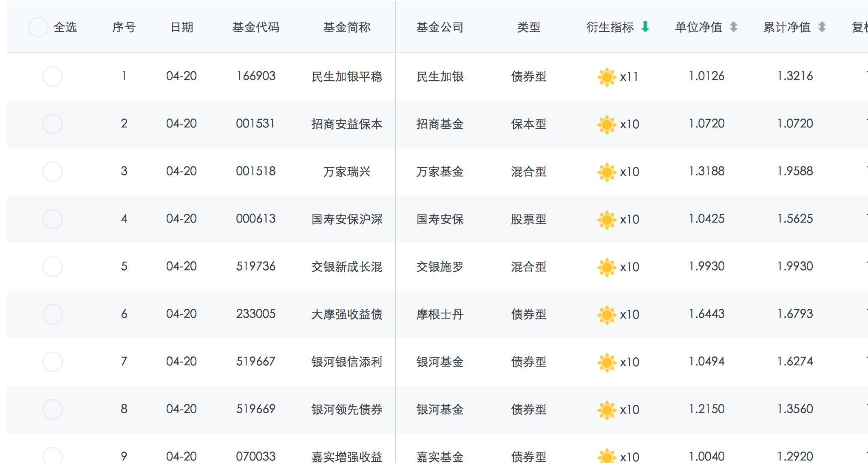
Task: Click the 基金公司 column header
Action: click(440, 27)
